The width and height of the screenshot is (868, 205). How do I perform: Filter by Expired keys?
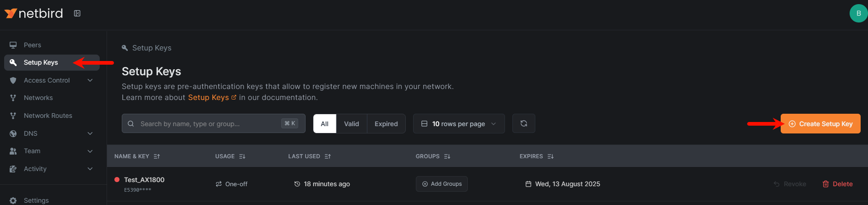386,124
